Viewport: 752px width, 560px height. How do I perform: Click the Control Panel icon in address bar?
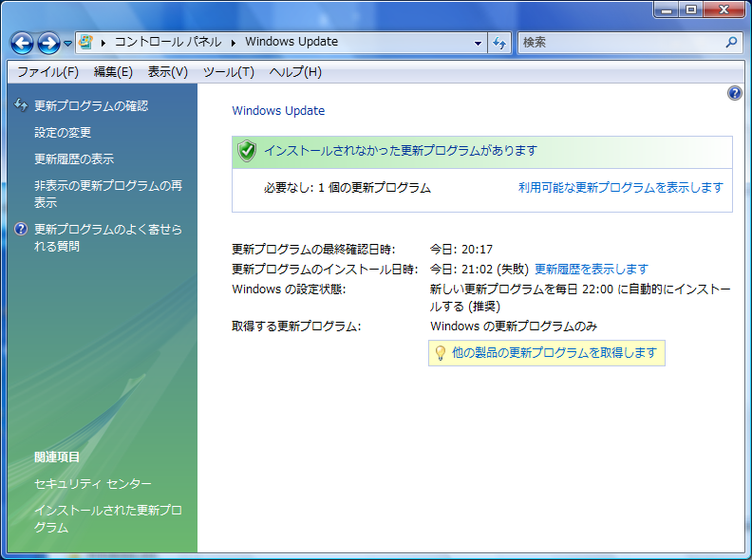pyautogui.click(x=85, y=42)
